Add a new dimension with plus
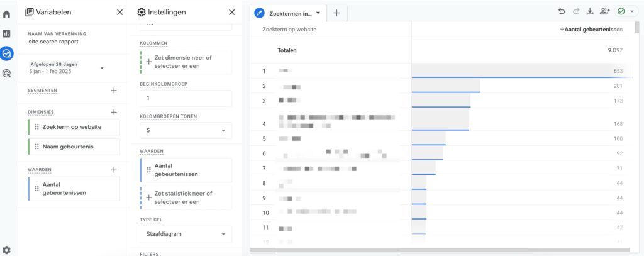The width and height of the screenshot is (644, 256). pos(114,112)
